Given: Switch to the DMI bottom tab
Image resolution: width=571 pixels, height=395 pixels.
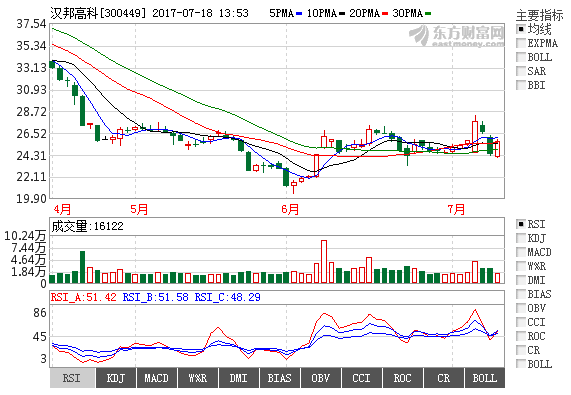Looking at the screenshot, I should pyautogui.click(x=239, y=378).
